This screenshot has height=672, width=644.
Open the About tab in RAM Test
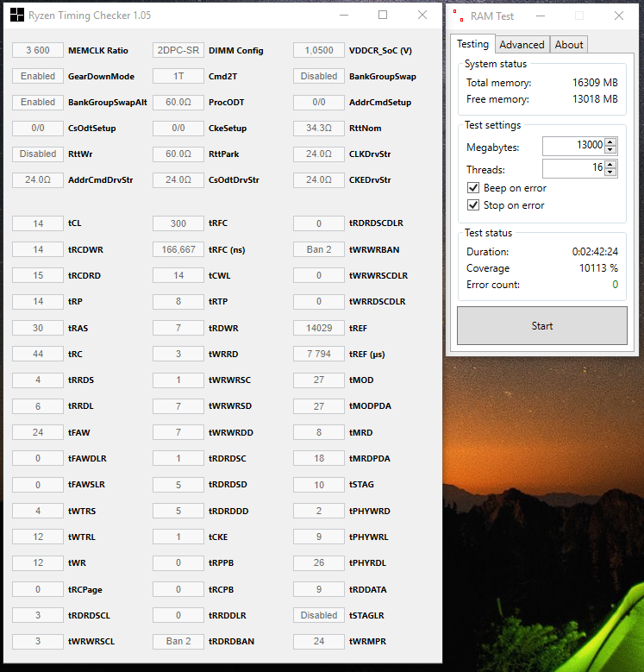pos(569,45)
